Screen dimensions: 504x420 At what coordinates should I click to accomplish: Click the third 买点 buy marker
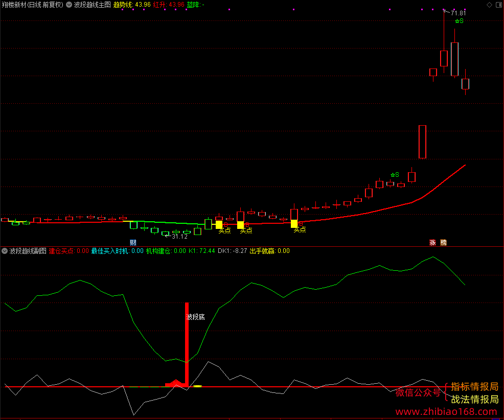(300, 229)
